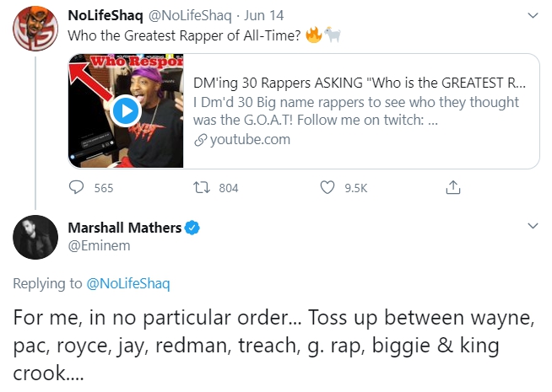This screenshot has width=552, height=392.
Task: Open the share icon menu
Action: 452,187
